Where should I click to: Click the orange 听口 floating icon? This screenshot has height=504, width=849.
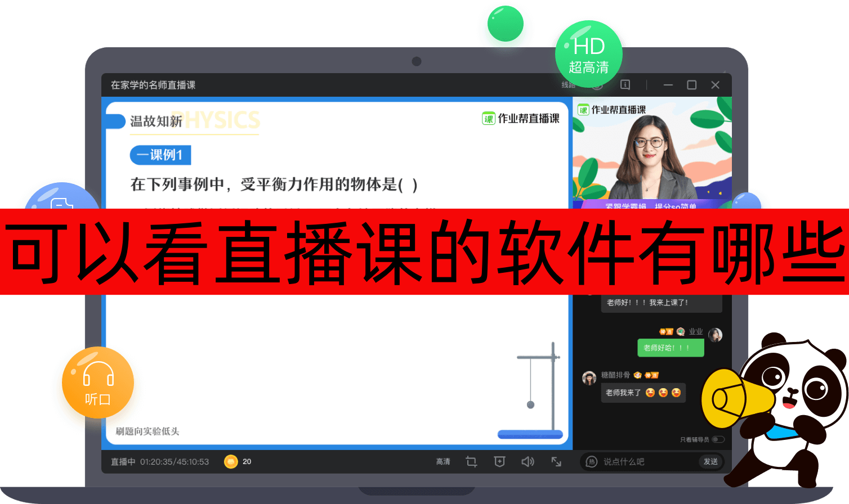(97, 382)
